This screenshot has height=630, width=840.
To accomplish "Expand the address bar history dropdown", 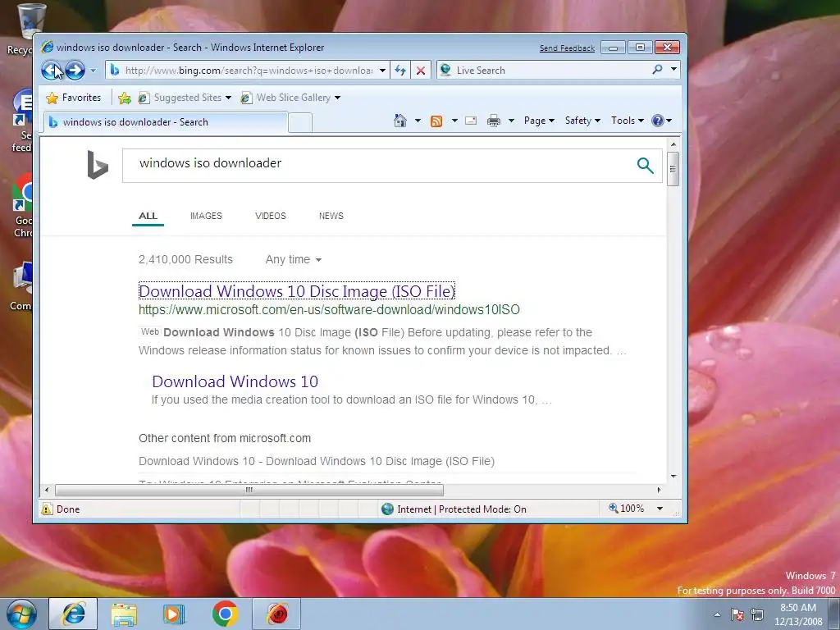I will pyautogui.click(x=382, y=71).
